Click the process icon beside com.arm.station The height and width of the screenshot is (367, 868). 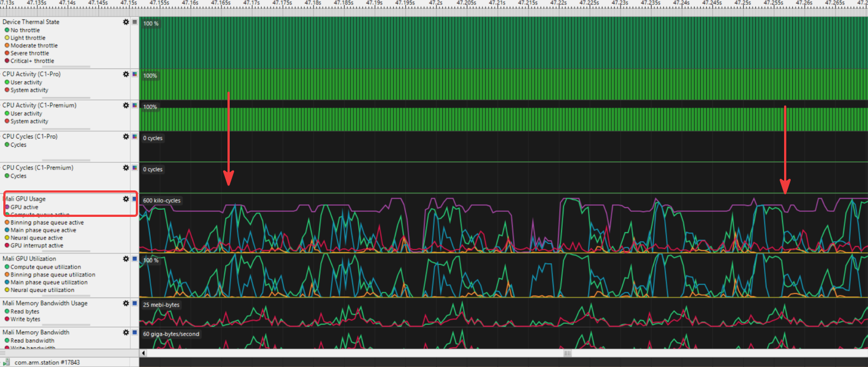tap(7, 363)
